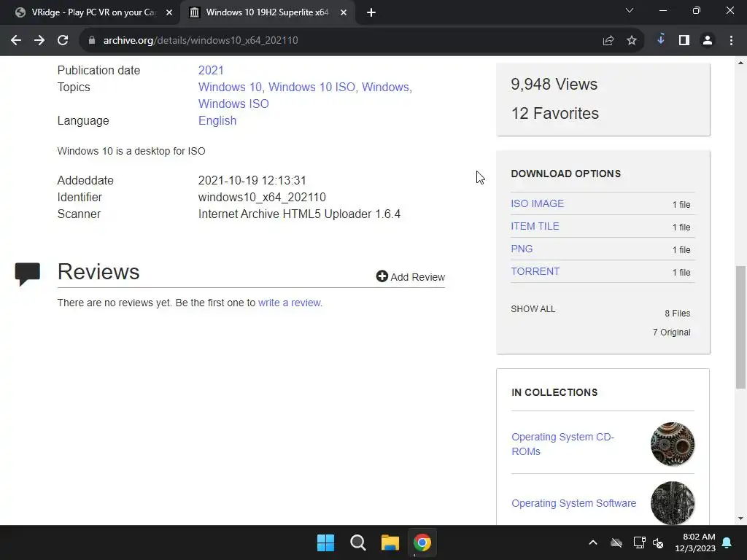The height and width of the screenshot is (560, 747).
Task: Open the Chrome downloads indicator
Action: coord(660,40)
